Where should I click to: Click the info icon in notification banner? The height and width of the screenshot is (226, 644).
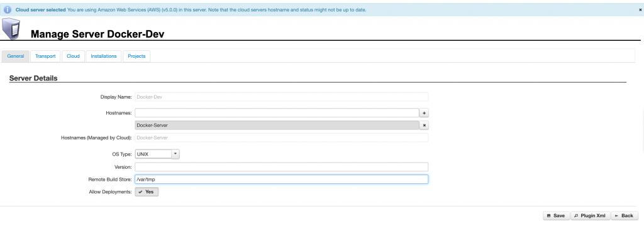[8, 10]
